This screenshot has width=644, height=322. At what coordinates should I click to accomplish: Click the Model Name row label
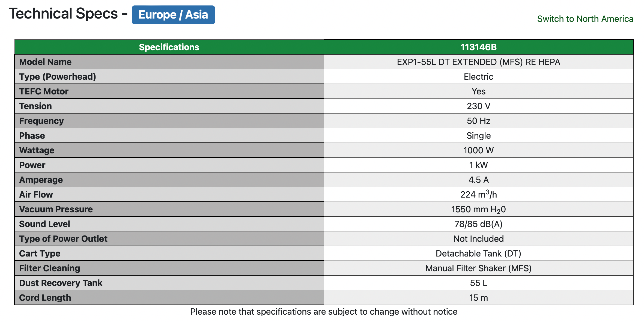(x=45, y=62)
